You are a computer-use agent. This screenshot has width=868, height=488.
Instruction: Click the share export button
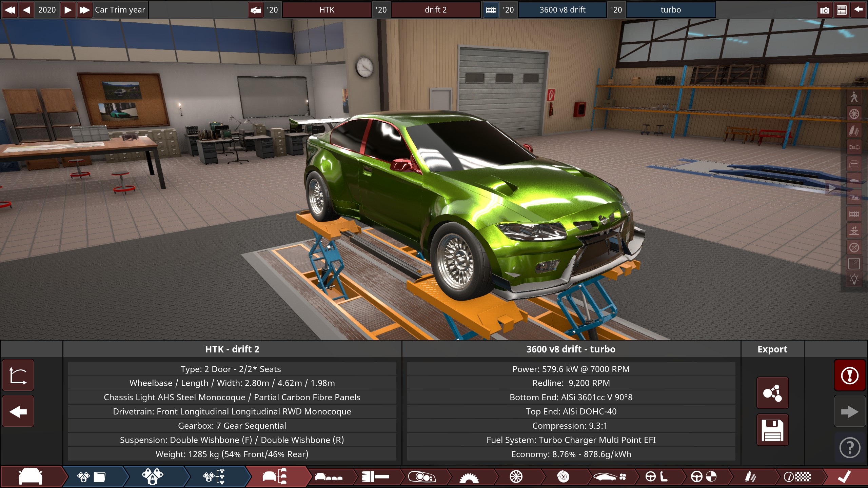coord(772,393)
